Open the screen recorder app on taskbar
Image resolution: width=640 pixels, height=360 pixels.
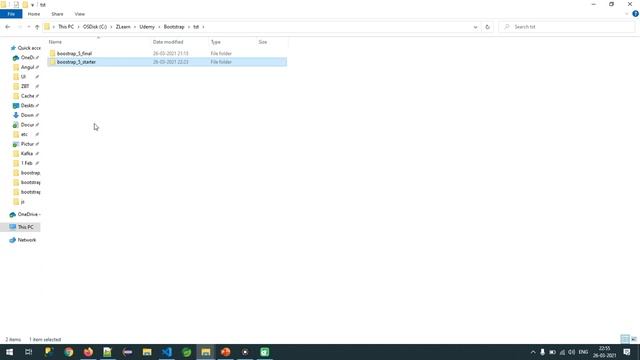tap(245, 352)
